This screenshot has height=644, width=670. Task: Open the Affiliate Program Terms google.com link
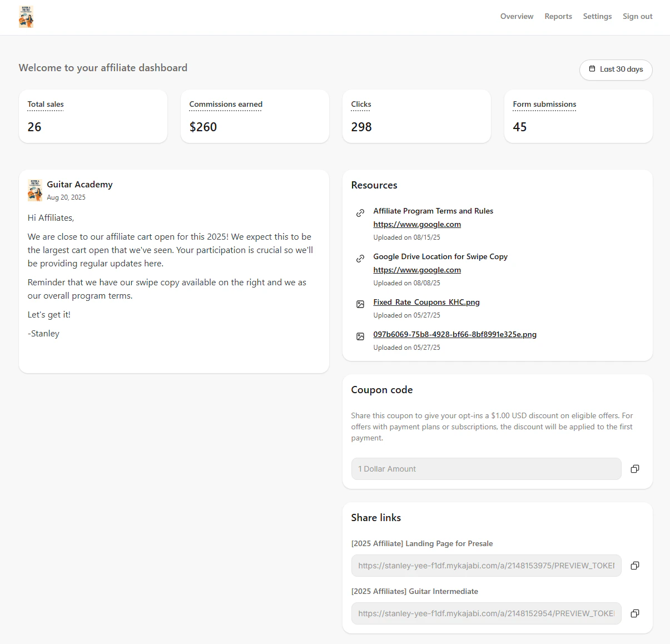click(416, 224)
